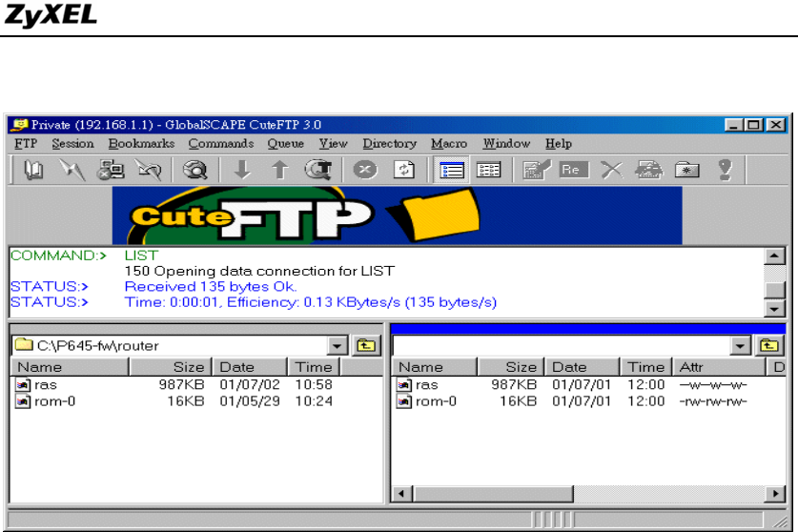Click the remote -rw-rw-rw- attribute value
Viewport: 798px width, 532px height.
click(712, 401)
